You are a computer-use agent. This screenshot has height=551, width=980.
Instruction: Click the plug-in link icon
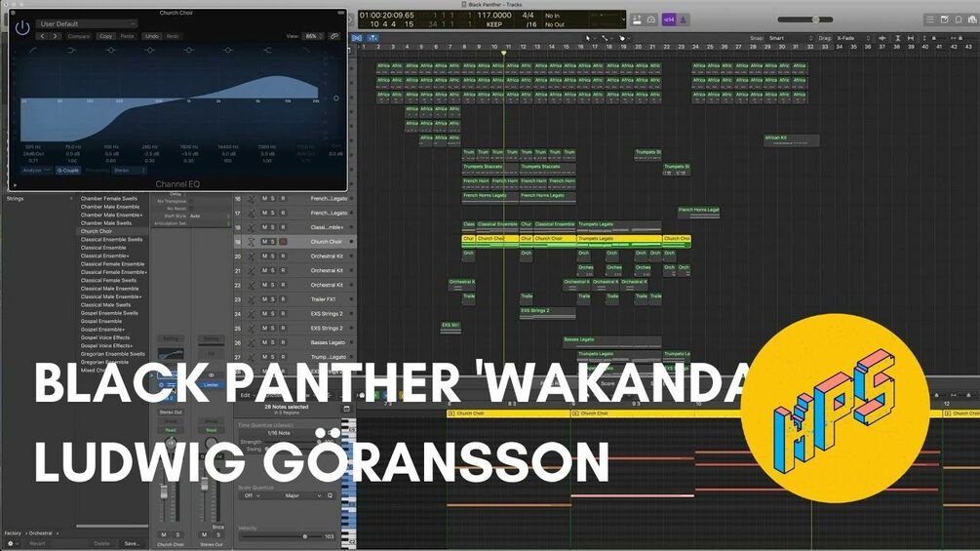click(x=334, y=36)
